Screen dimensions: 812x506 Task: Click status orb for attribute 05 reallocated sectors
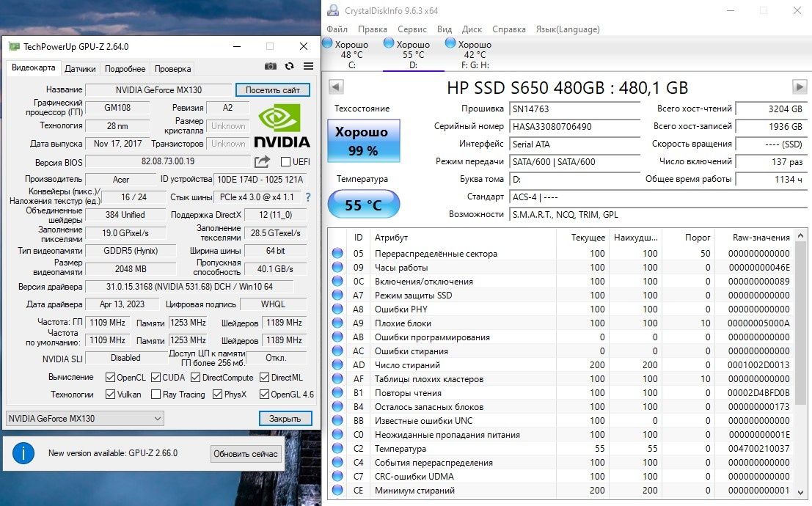(x=337, y=253)
